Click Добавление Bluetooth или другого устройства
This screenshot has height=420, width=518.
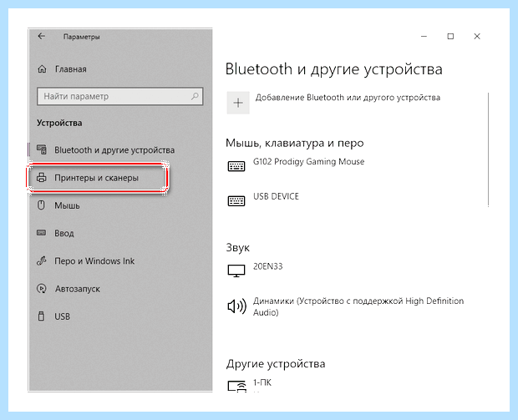[348, 98]
